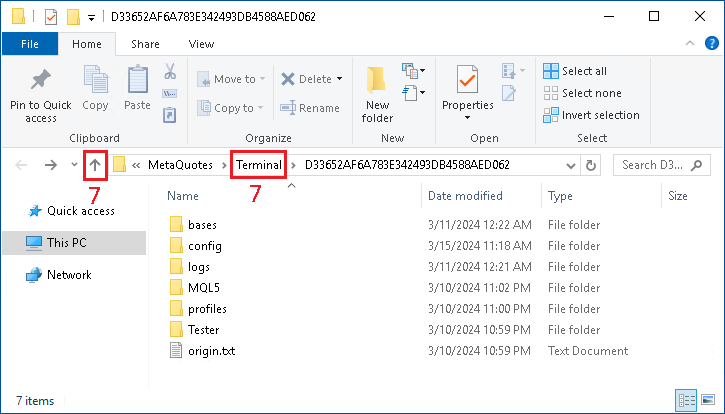Switch to the View tab

click(201, 44)
